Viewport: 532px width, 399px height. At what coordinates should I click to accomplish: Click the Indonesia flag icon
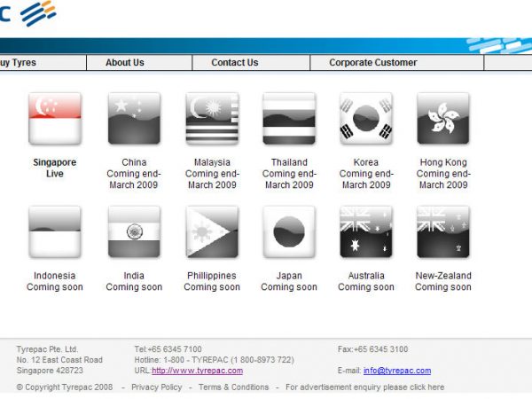(x=55, y=232)
